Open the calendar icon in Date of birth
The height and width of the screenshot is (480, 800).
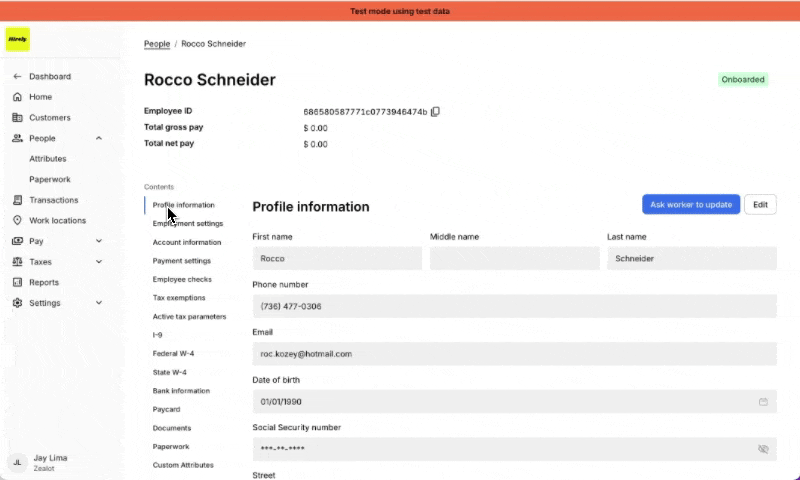click(x=763, y=402)
